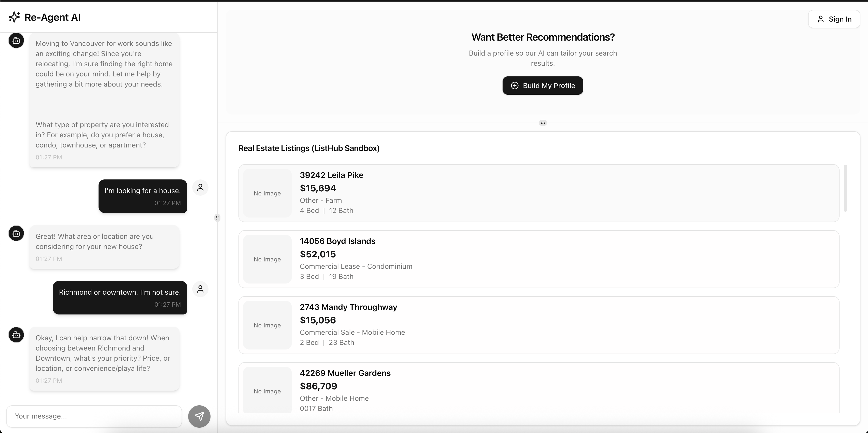Click the bot avatar beside Vancouver message
868x433 pixels.
click(x=16, y=41)
